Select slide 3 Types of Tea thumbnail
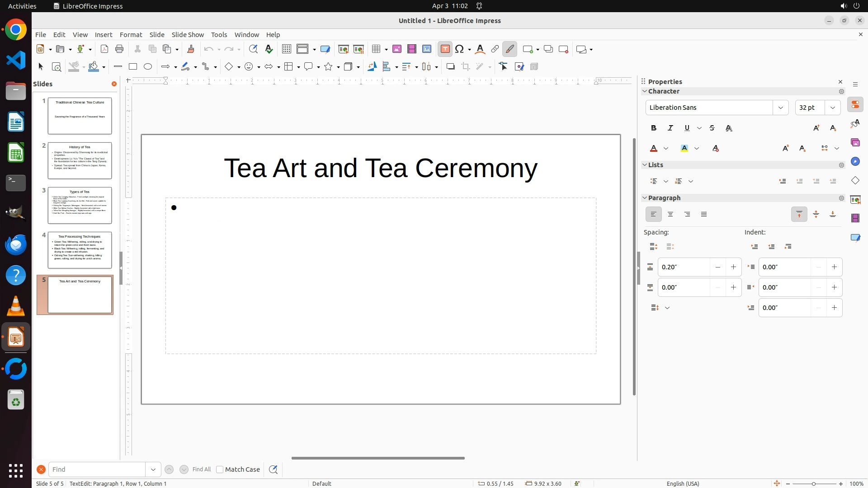Viewport: 868px width, 488px height. pyautogui.click(x=80, y=206)
